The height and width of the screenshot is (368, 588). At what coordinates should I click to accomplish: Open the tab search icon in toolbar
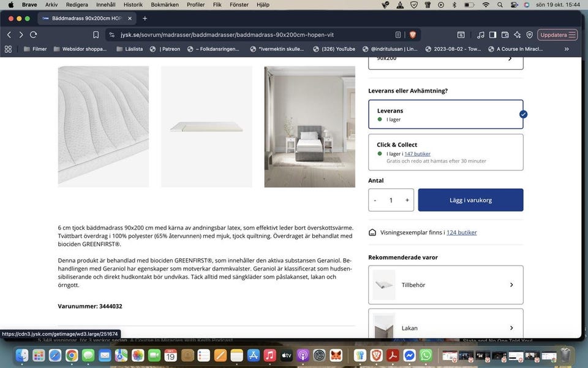(461, 35)
